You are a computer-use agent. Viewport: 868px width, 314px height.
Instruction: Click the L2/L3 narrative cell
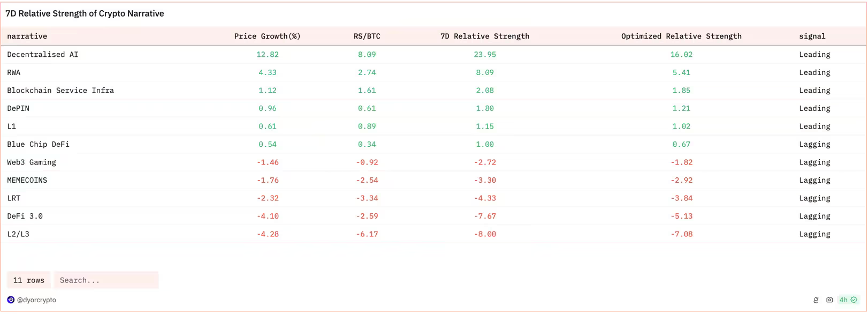[x=18, y=234]
